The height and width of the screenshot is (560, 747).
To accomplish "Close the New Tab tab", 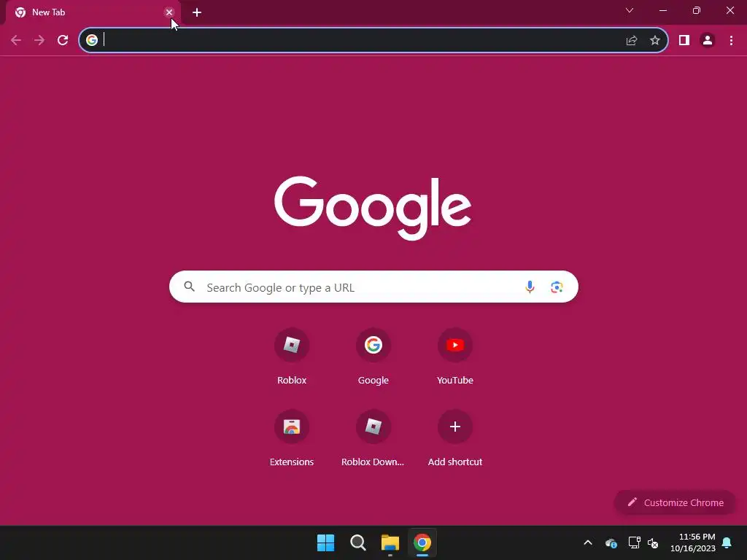I will pyautogui.click(x=169, y=12).
